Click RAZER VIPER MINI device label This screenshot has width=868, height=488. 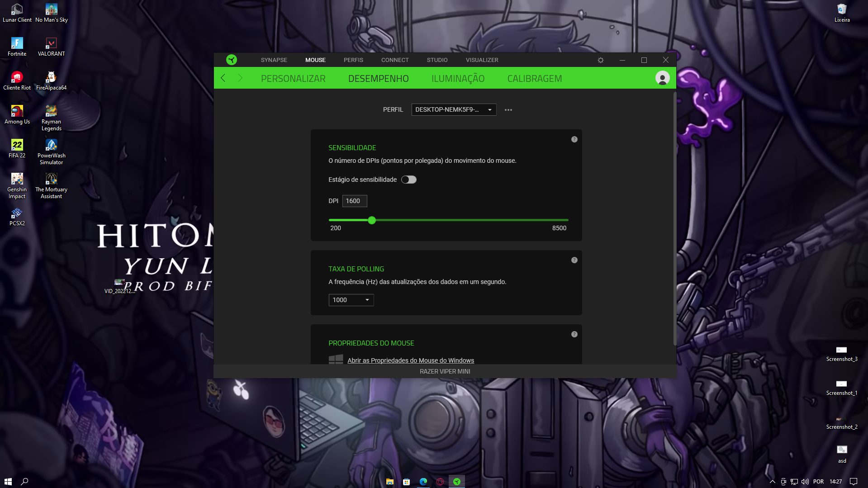[445, 371]
